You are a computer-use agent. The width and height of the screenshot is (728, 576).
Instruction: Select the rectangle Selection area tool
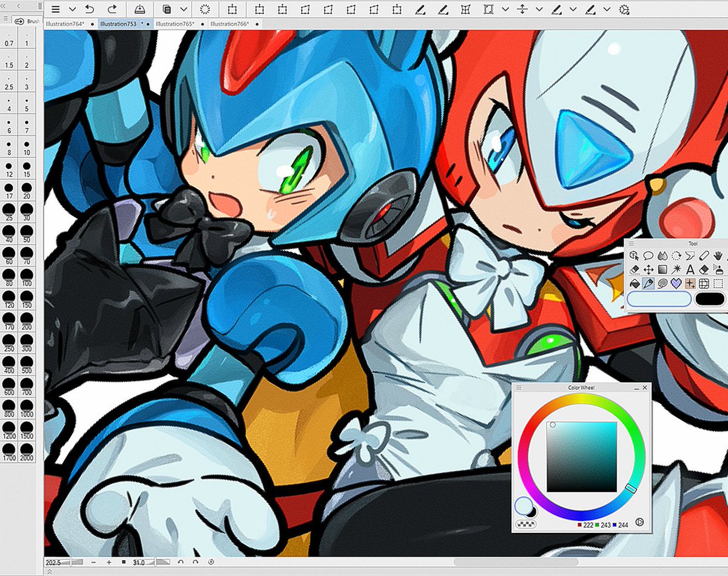[718, 283]
